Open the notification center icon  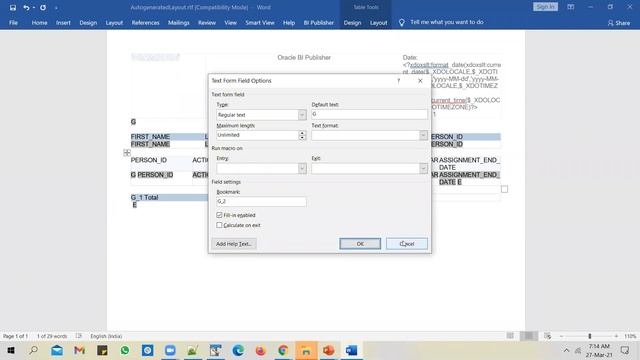(x=625, y=350)
